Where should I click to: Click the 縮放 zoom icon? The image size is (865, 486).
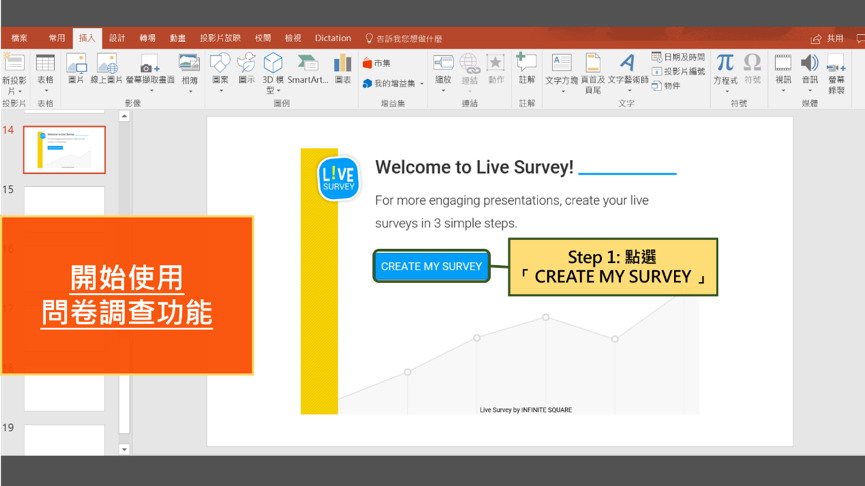[x=443, y=63]
